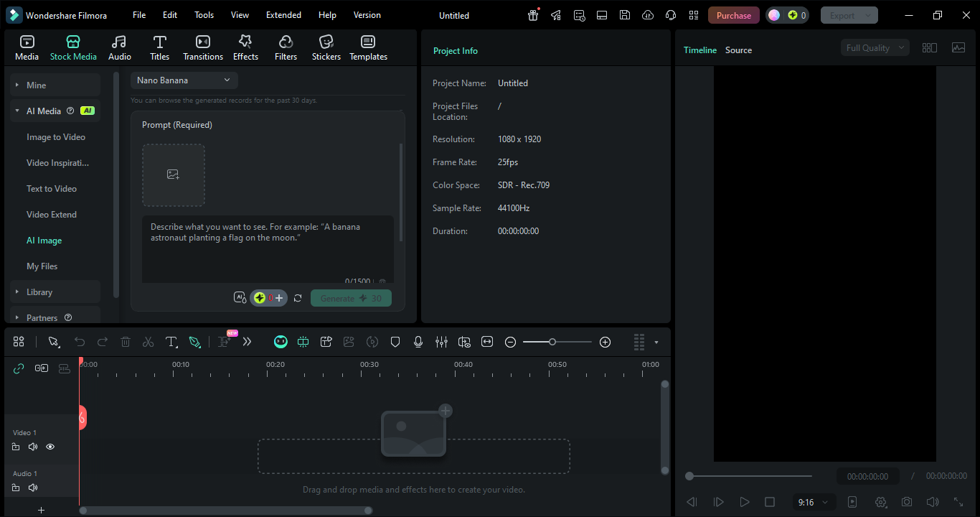This screenshot has width=980, height=517.
Task: Add a reference image in the prompt box
Action: coord(173,174)
